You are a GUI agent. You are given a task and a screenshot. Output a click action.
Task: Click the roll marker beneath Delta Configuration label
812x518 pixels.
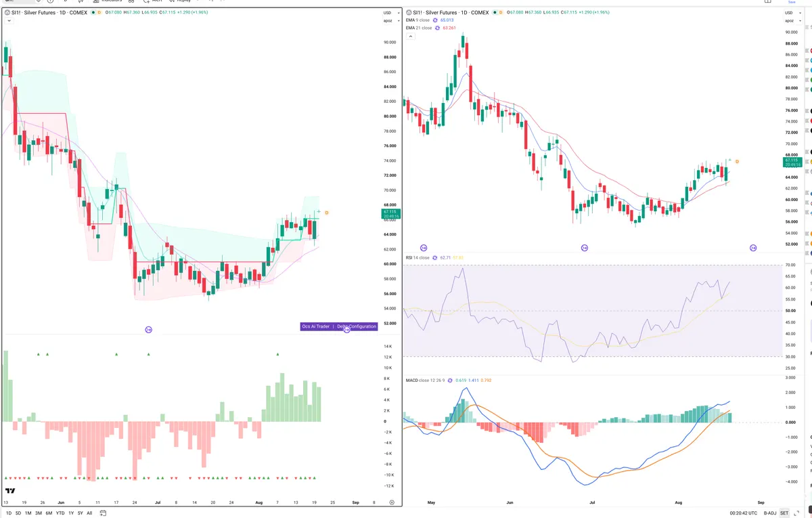[346, 330]
